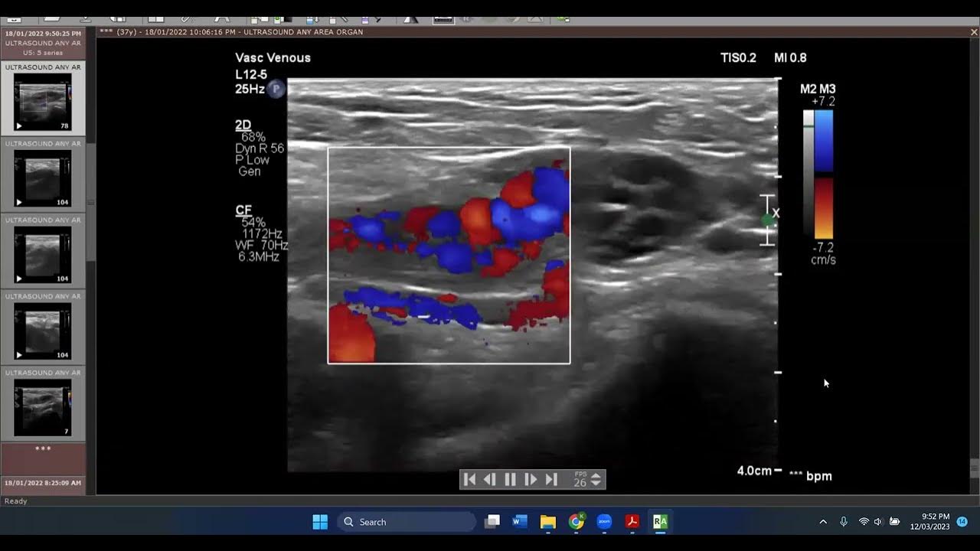Click the 'L12-5' transducer label
Screen dimensions: 980x551
click(251, 74)
